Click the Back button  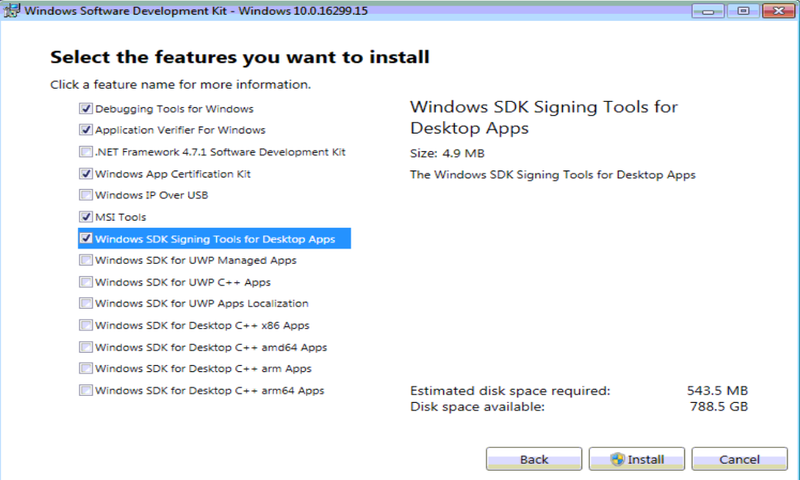pos(533,459)
